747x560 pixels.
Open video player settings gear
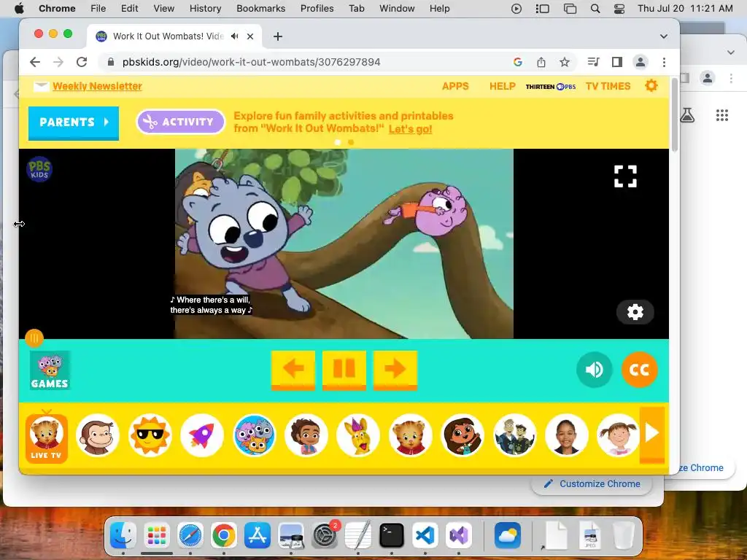pyautogui.click(x=635, y=312)
